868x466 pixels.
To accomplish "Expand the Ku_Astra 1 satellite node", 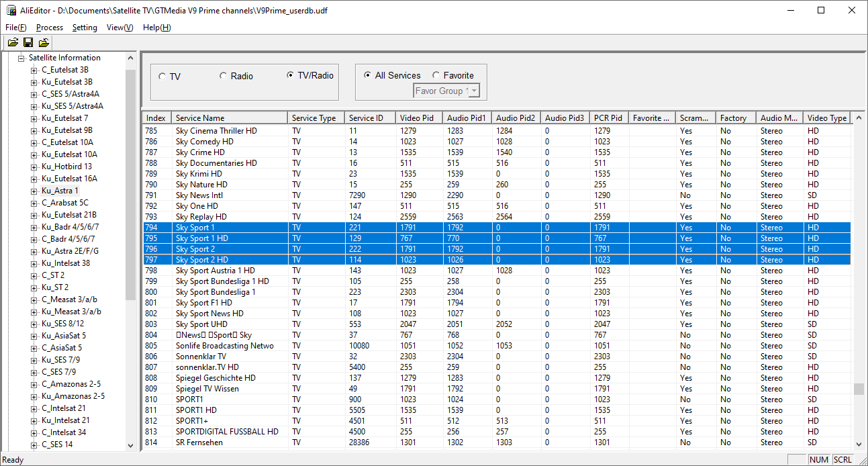I will click(x=34, y=191).
